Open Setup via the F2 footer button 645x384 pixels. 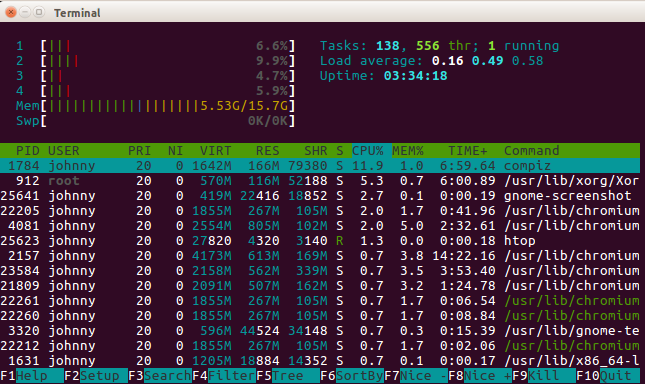[x=95, y=376]
